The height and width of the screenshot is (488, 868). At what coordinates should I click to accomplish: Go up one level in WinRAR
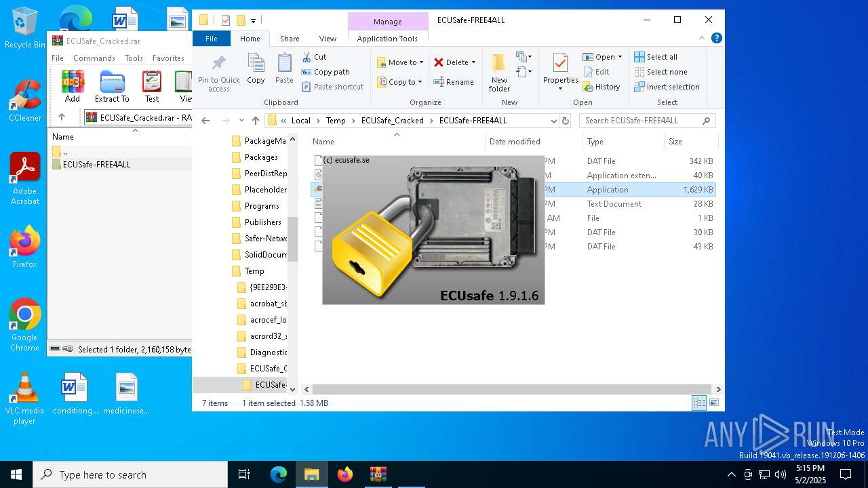[x=62, y=117]
